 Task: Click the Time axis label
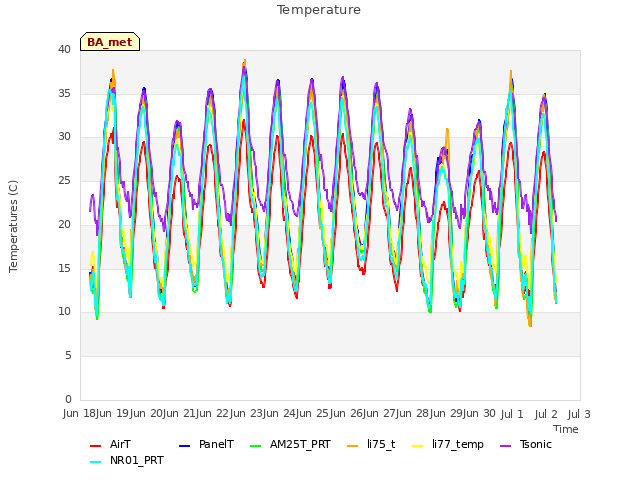point(566,429)
